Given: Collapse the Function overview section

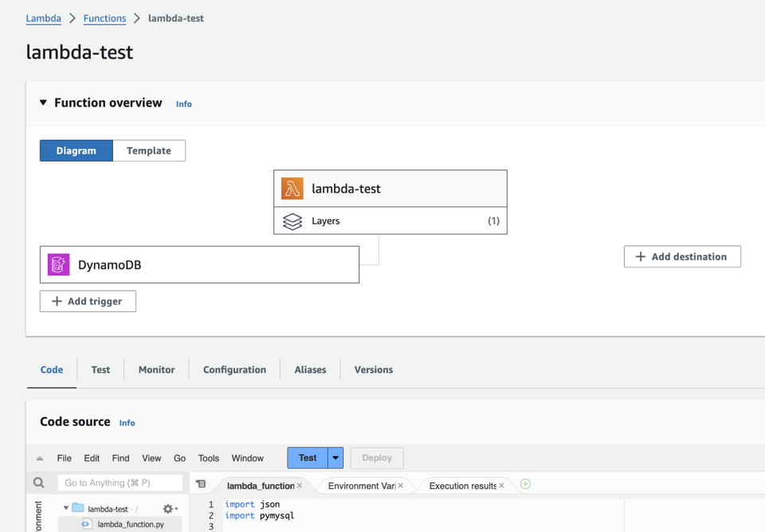Looking at the screenshot, I should [44, 102].
